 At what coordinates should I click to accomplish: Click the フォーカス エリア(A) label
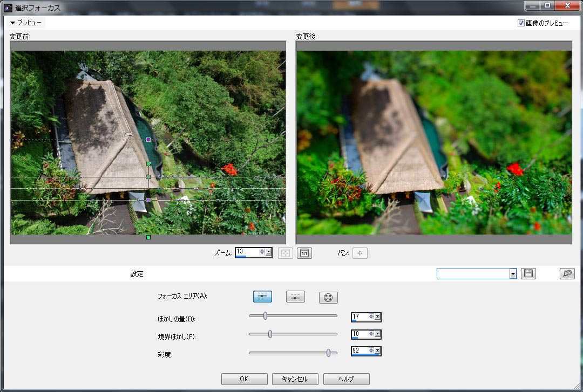[182, 296]
